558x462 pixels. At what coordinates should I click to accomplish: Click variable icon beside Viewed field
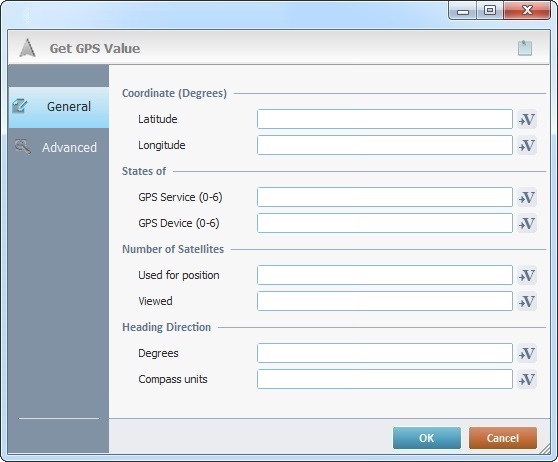pos(527,301)
